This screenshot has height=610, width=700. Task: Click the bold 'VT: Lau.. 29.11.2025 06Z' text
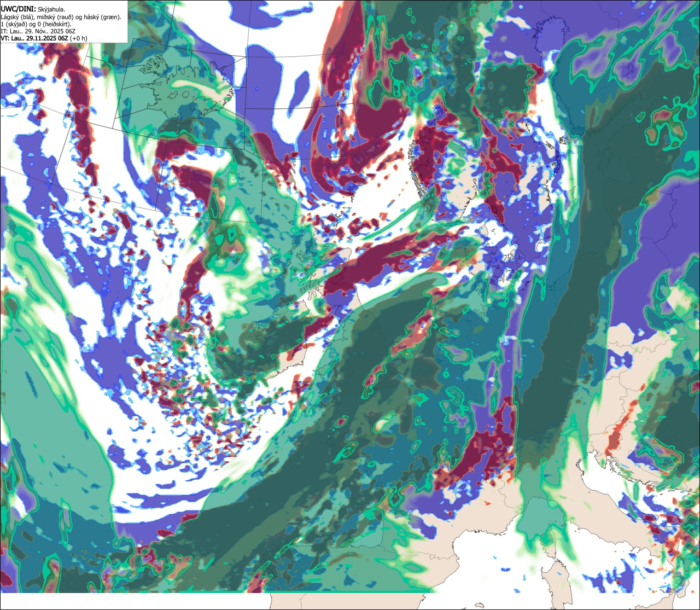pos(34,38)
